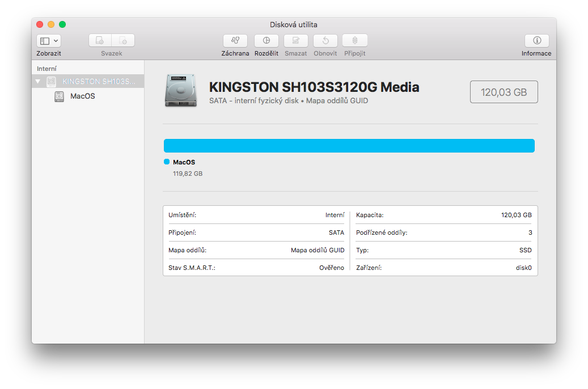This screenshot has width=588, height=389.
Task: Click the Připojit mount icon
Action: (x=355, y=40)
